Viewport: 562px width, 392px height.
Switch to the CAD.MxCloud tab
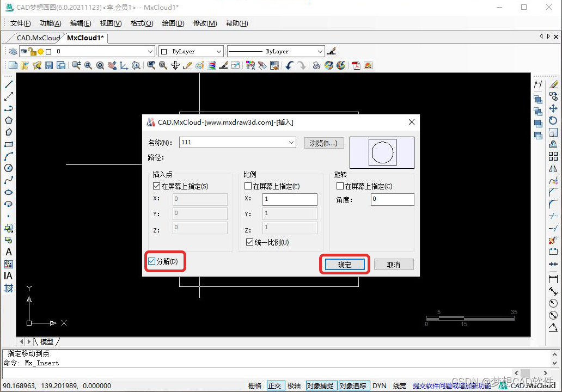tap(38, 38)
